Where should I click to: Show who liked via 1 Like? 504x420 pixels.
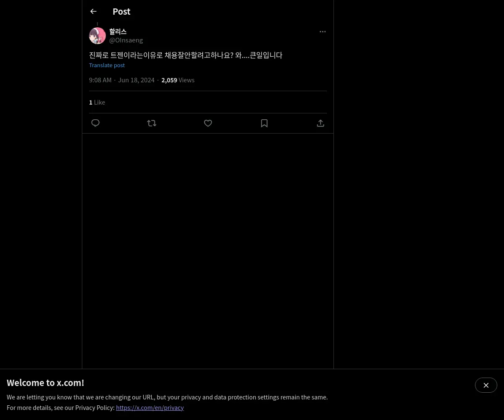(x=97, y=102)
